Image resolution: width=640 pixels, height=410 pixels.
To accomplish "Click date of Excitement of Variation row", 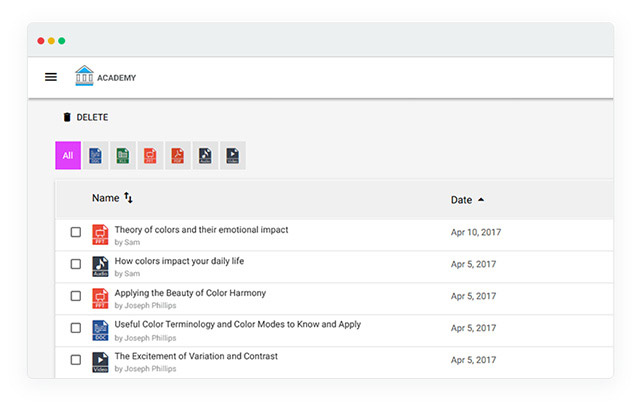I will point(473,360).
